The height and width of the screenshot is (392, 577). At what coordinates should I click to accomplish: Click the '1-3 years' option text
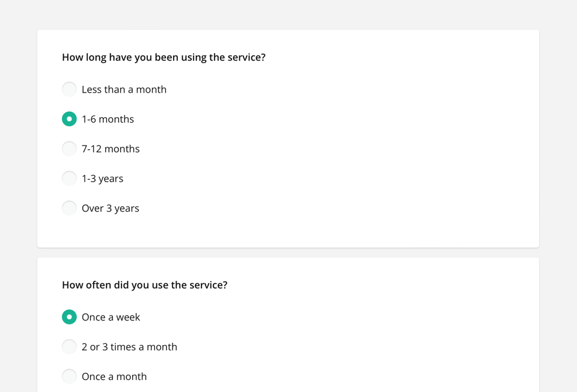102,179
